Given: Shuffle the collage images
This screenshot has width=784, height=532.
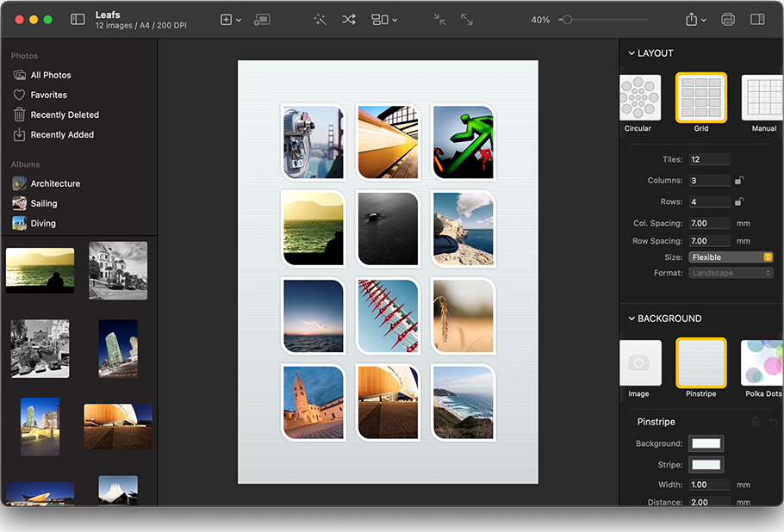Looking at the screenshot, I should pyautogui.click(x=348, y=19).
